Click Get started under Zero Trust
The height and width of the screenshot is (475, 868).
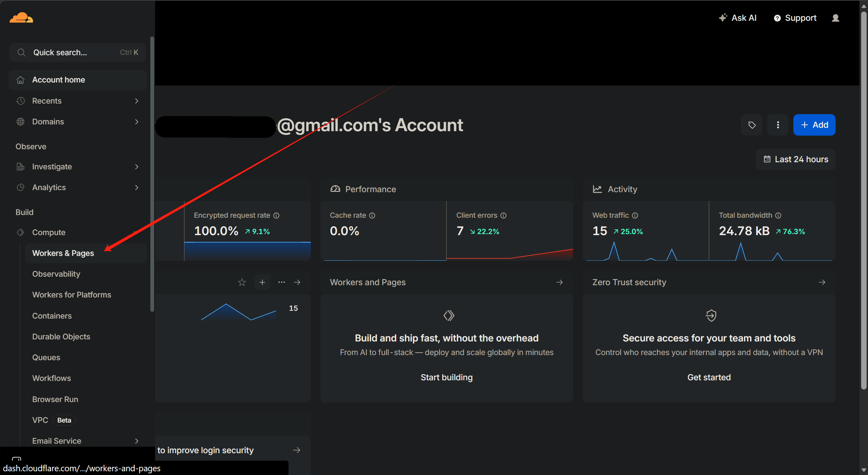[x=709, y=377]
